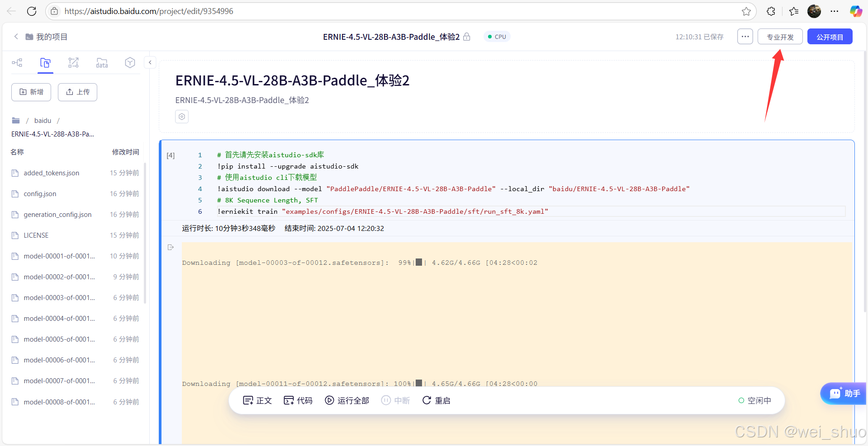Select the files sidebar tab
868x446 pixels.
coord(45,63)
